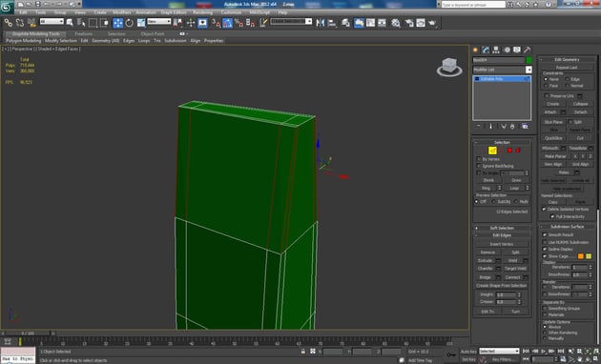Open the Selected key mode dropdown
This screenshot has width=601, height=364.
click(499, 351)
